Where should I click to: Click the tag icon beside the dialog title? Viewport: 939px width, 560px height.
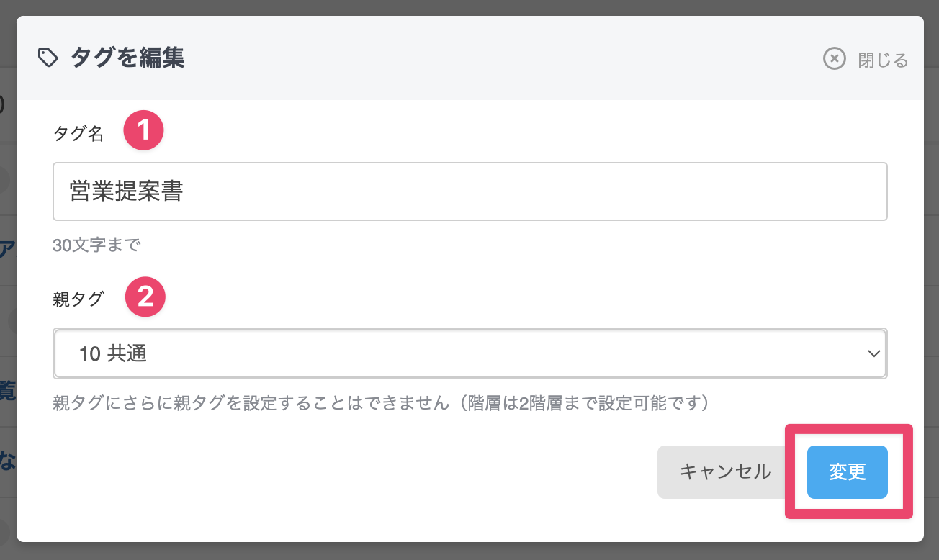click(x=48, y=58)
